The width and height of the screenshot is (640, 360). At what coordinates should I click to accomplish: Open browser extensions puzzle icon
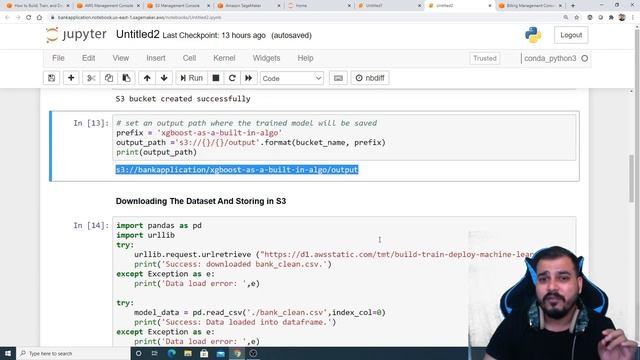pos(611,18)
